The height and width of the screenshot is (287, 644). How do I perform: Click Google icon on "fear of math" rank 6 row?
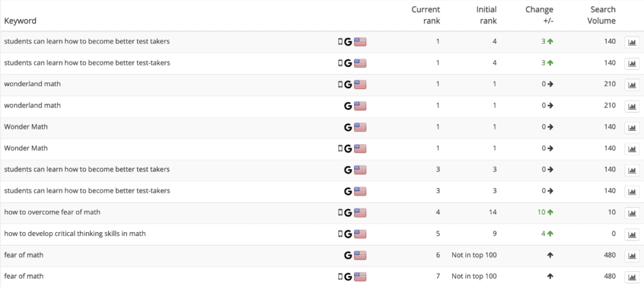coord(348,256)
